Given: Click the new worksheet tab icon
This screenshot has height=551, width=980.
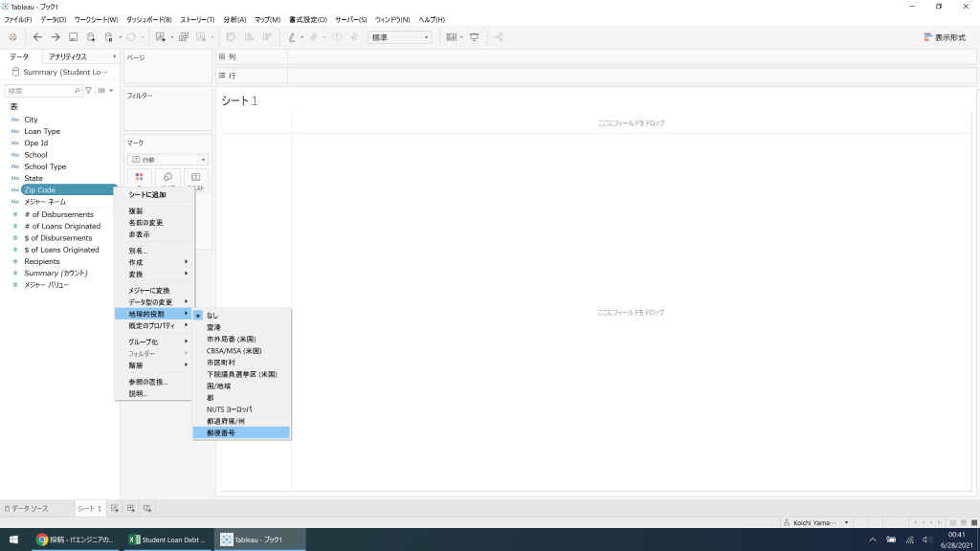Looking at the screenshot, I should click(115, 509).
